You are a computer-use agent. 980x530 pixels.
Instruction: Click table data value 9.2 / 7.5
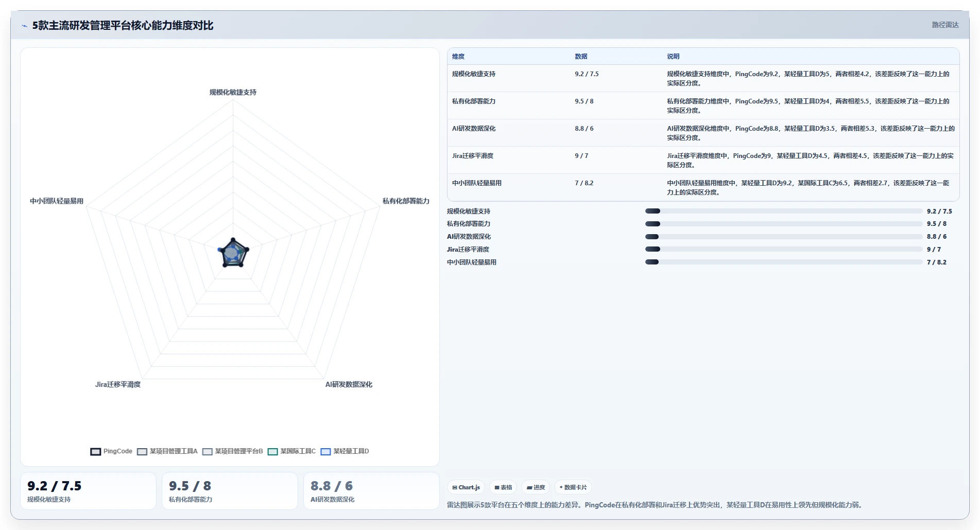point(587,74)
